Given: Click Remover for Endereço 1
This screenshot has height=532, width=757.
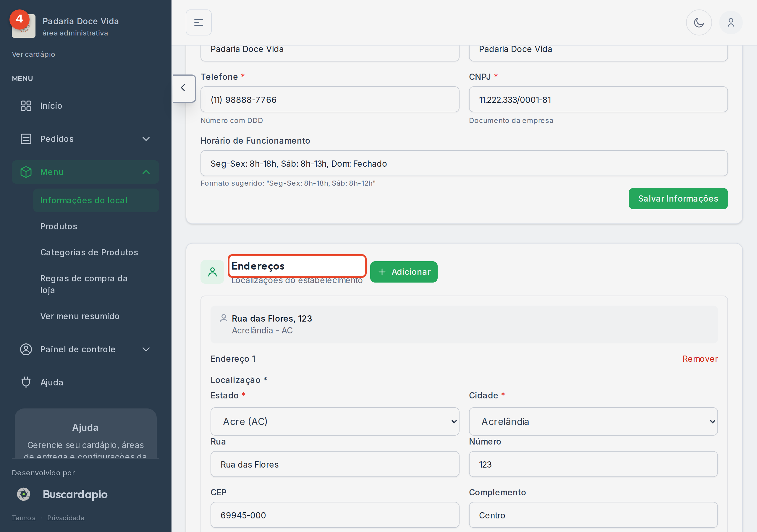Looking at the screenshot, I should point(700,359).
